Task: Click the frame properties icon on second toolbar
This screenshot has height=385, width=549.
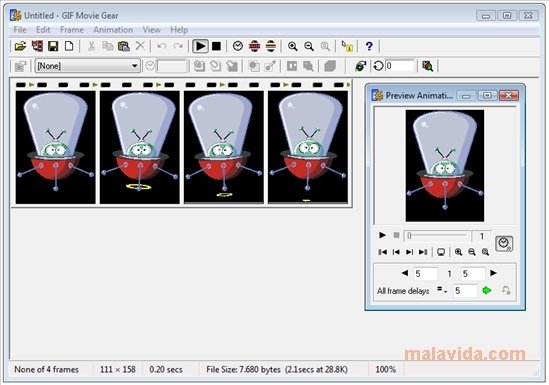Action: pos(20,66)
